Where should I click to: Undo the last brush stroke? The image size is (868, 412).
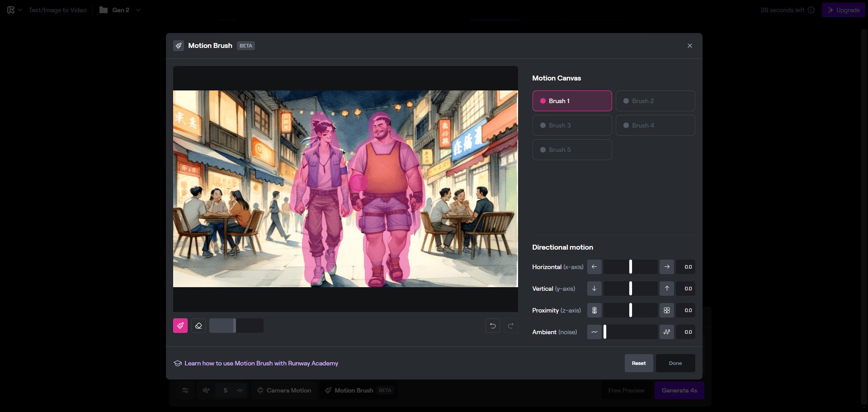493,326
